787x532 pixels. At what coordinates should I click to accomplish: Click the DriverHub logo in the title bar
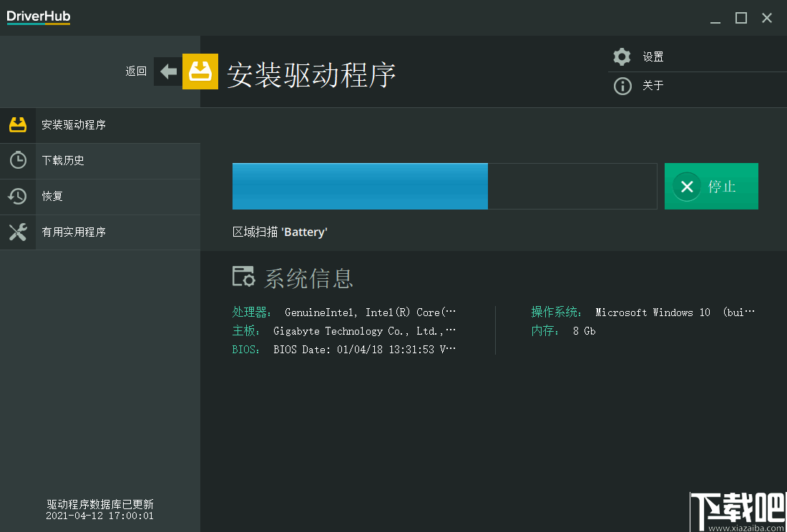tap(38, 16)
